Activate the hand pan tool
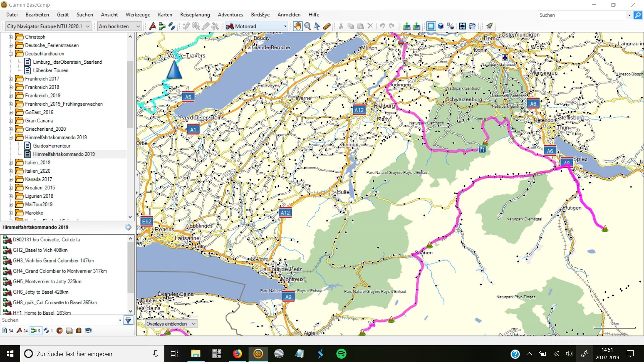The height and width of the screenshot is (362, 644). [x=298, y=26]
